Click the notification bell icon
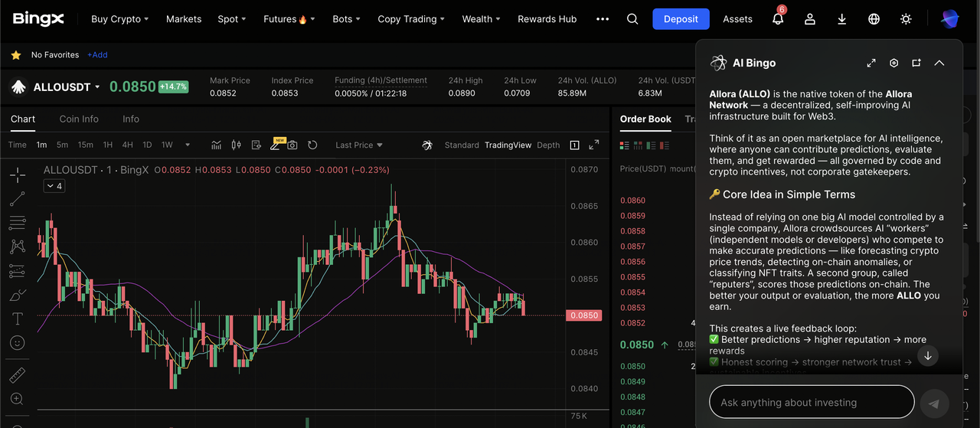 (x=778, y=19)
